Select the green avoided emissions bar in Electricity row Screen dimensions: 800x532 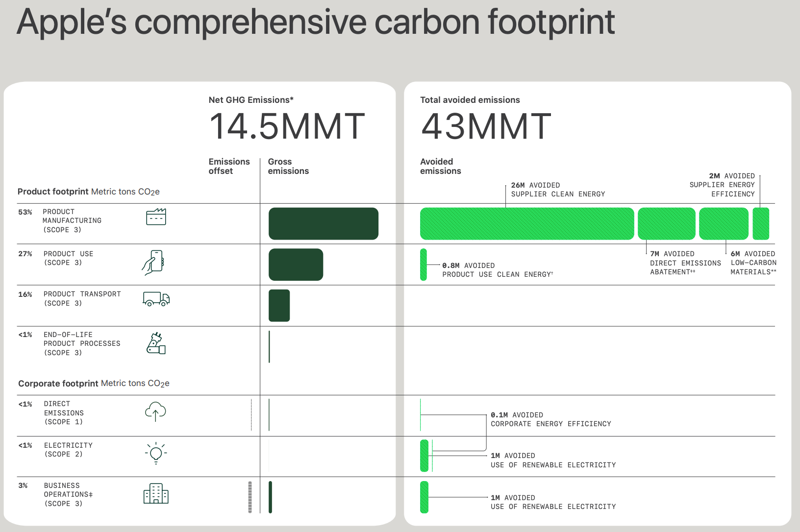click(424, 456)
